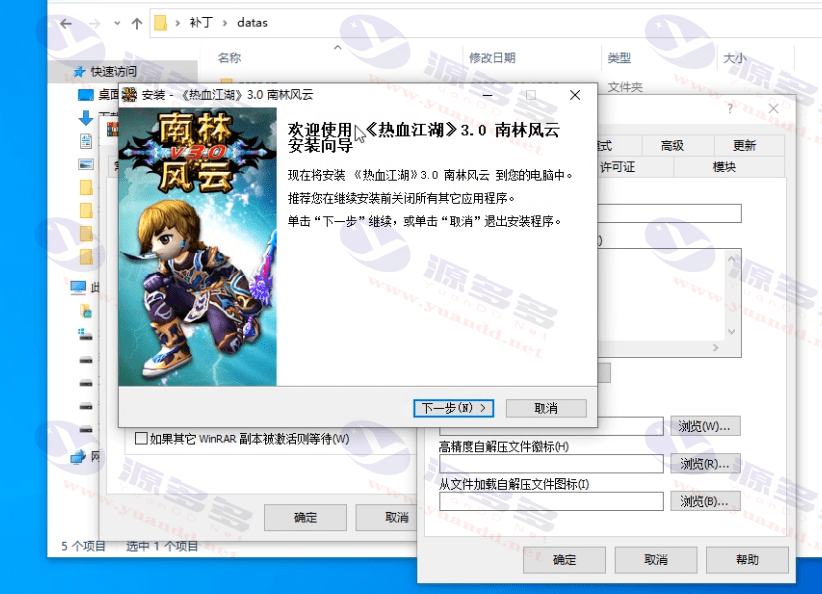This screenshot has height=594, width=822.
Task: Close the advanced SFX options dialog
Action: point(773,109)
